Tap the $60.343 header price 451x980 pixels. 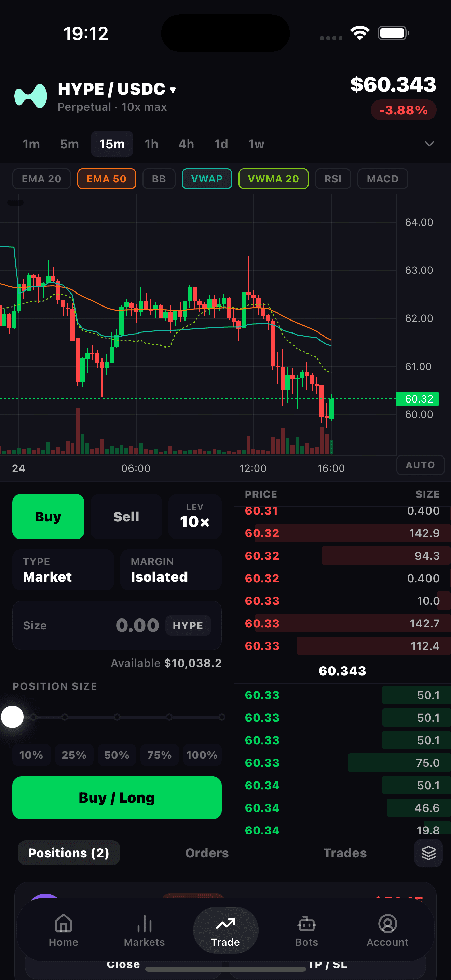[393, 84]
